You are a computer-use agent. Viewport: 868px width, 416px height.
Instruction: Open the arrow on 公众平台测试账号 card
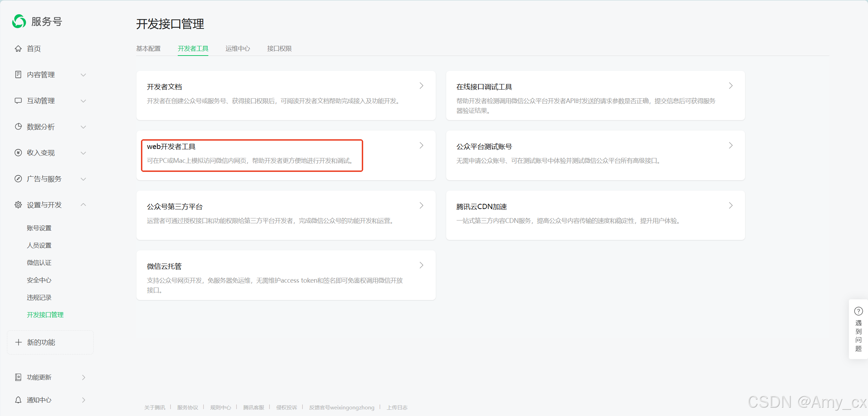click(731, 145)
